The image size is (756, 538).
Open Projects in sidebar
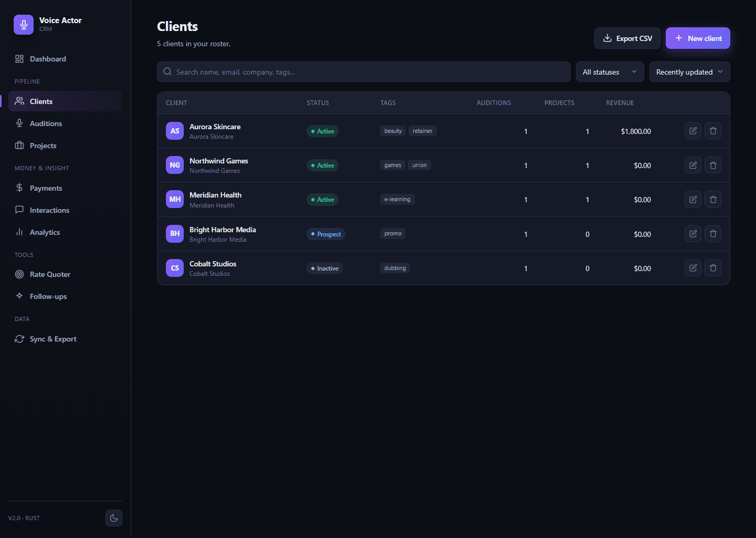(65, 146)
